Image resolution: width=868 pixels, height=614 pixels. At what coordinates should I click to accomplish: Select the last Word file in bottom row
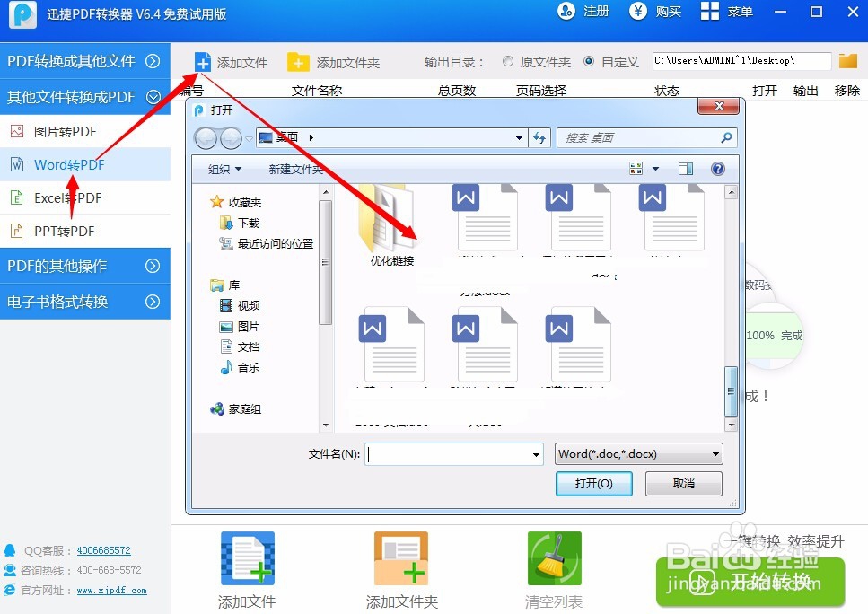click(578, 345)
